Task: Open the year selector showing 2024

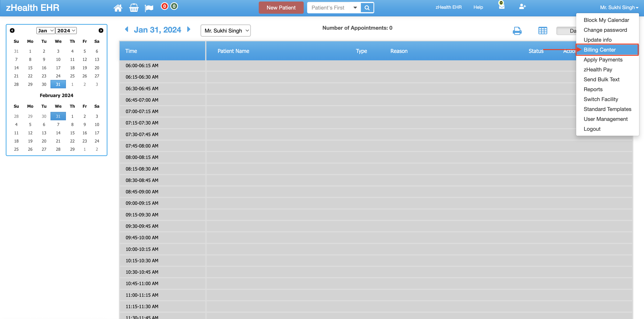Action: pyautogui.click(x=66, y=30)
